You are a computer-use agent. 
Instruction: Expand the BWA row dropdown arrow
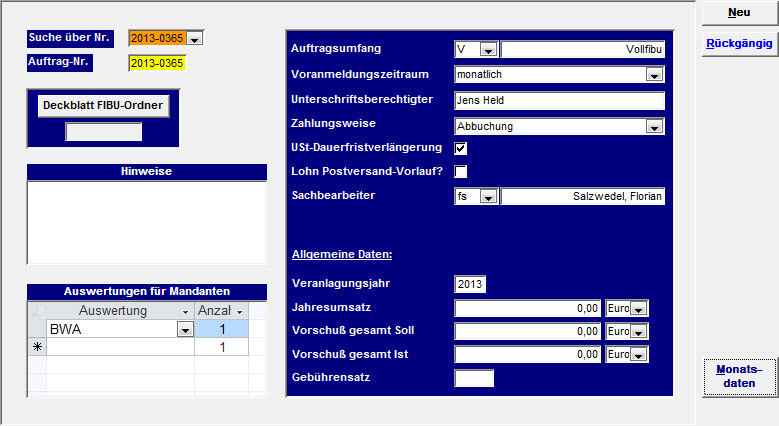pyautogui.click(x=185, y=330)
